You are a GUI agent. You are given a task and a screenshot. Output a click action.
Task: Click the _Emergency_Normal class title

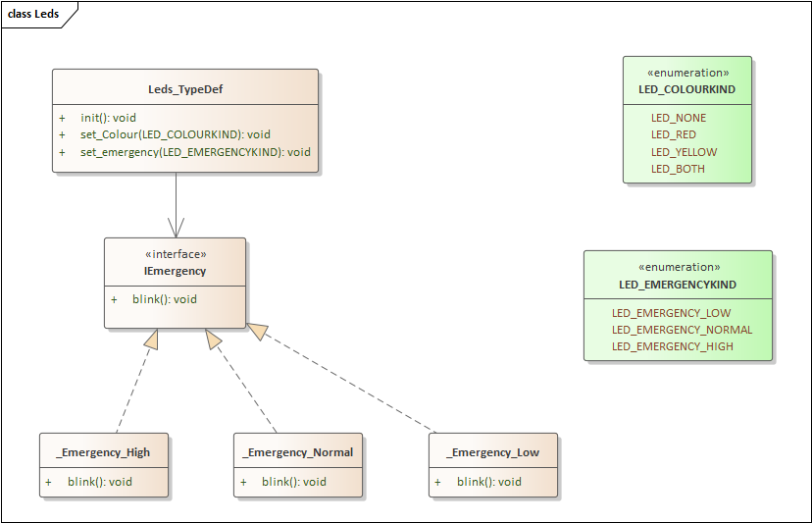click(x=298, y=452)
